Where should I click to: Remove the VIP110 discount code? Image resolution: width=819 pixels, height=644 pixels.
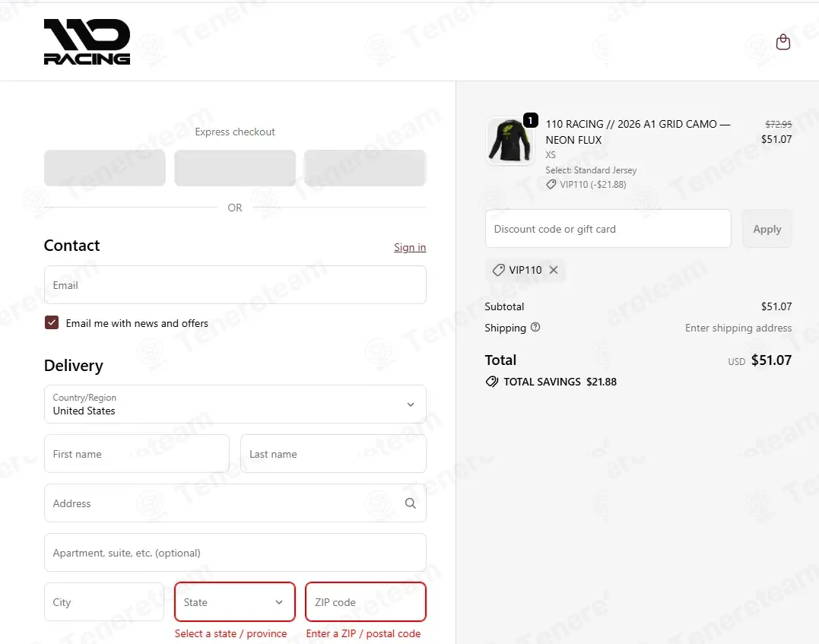[554, 270]
